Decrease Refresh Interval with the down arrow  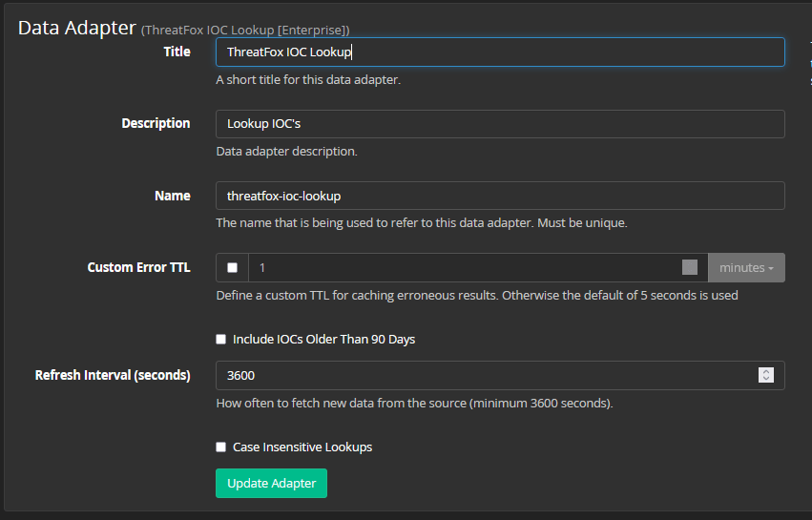coord(765,380)
